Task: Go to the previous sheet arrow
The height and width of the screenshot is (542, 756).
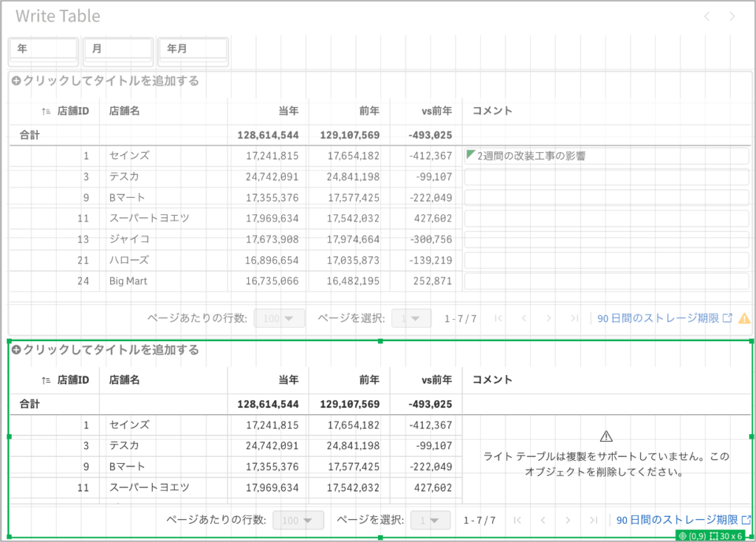Action: click(707, 16)
